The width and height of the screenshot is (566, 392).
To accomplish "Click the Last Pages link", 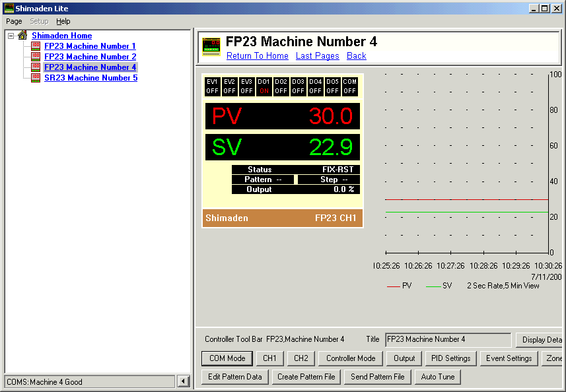I will (317, 56).
